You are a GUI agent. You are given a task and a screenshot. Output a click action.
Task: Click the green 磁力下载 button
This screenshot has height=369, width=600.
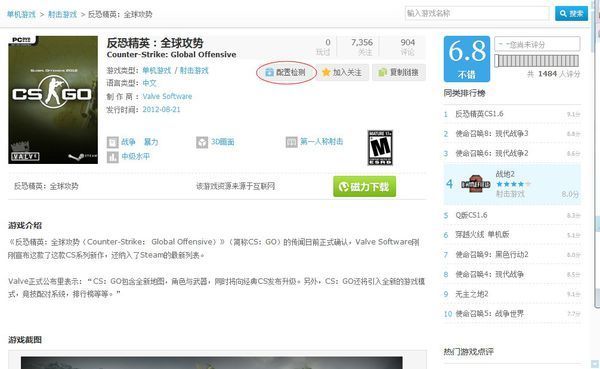(x=364, y=187)
